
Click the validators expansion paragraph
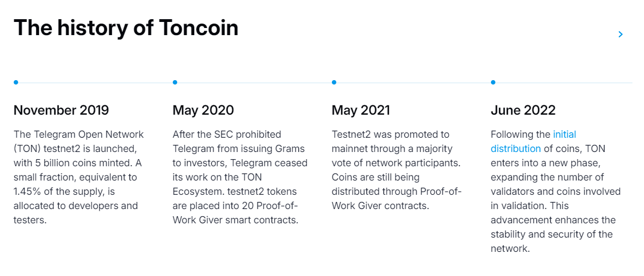pyautogui.click(x=556, y=191)
